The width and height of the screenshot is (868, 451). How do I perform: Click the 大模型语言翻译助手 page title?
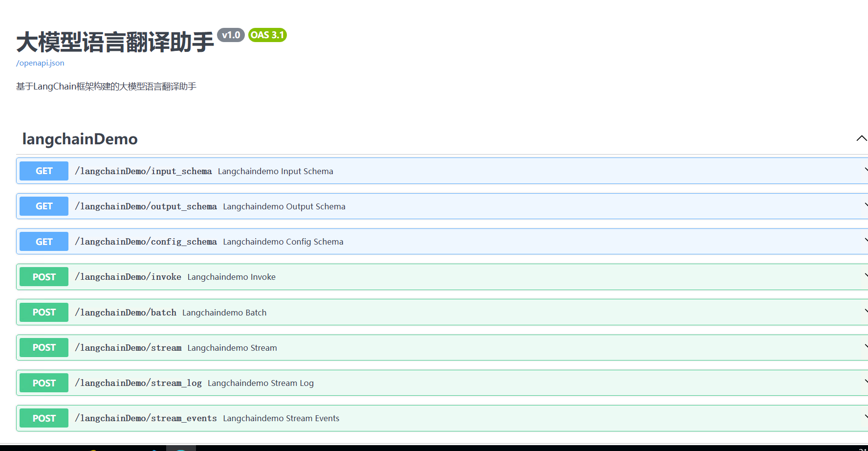coord(115,43)
